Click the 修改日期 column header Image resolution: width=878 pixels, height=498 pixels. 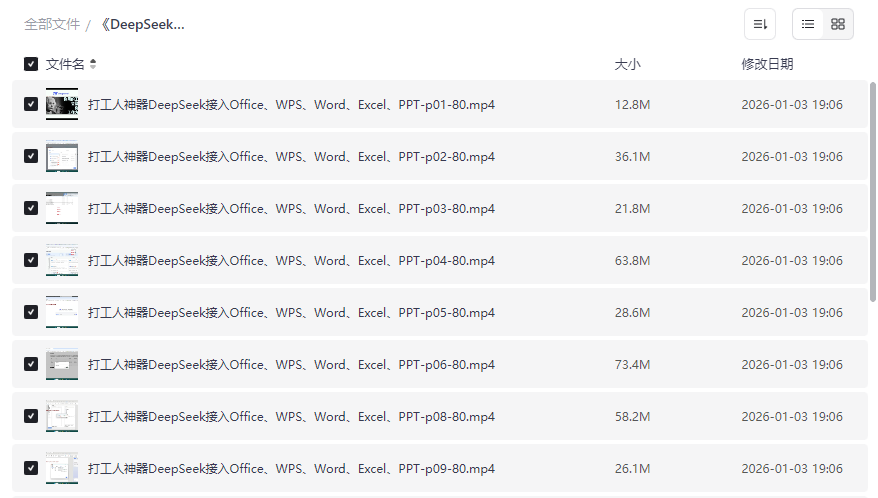tap(767, 64)
